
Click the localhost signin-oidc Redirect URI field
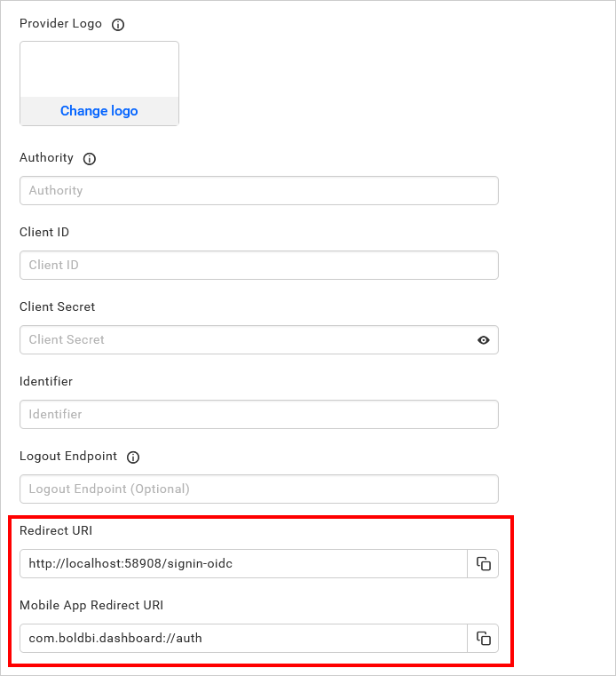click(x=242, y=564)
